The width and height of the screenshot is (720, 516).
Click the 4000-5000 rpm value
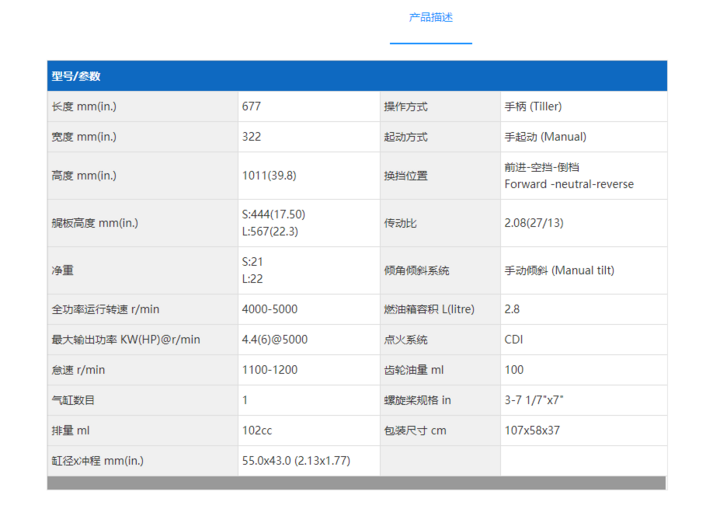coord(269,310)
